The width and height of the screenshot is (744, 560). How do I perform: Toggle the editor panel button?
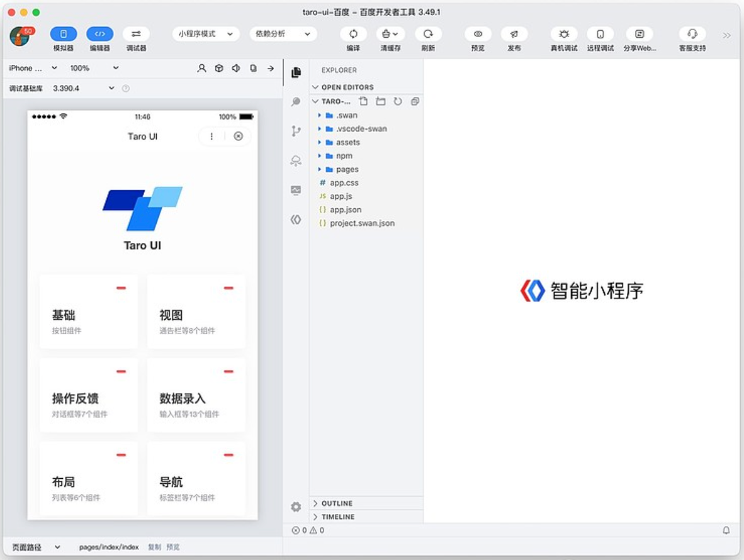click(x=99, y=34)
